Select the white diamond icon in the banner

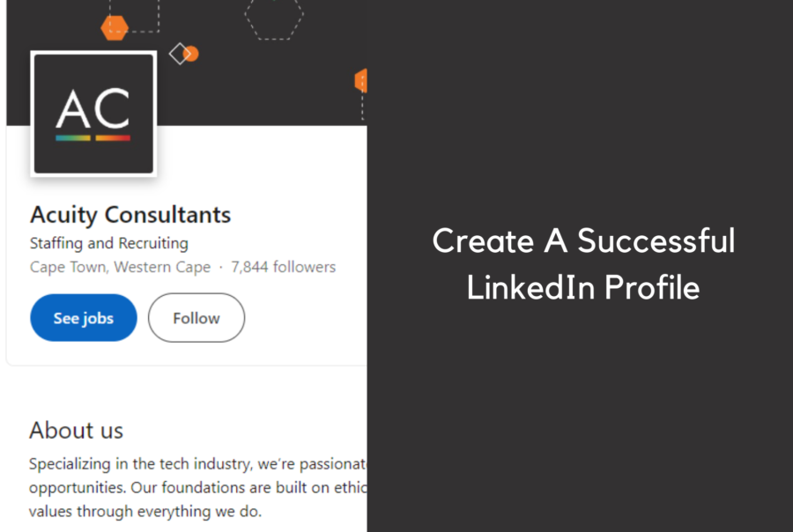click(x=179, y=54)
